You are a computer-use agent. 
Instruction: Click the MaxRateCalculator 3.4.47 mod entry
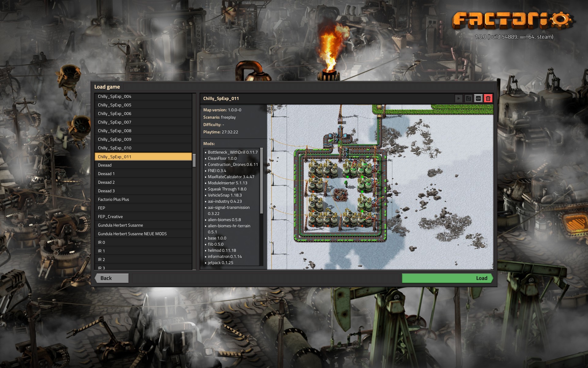coord(231,177)
